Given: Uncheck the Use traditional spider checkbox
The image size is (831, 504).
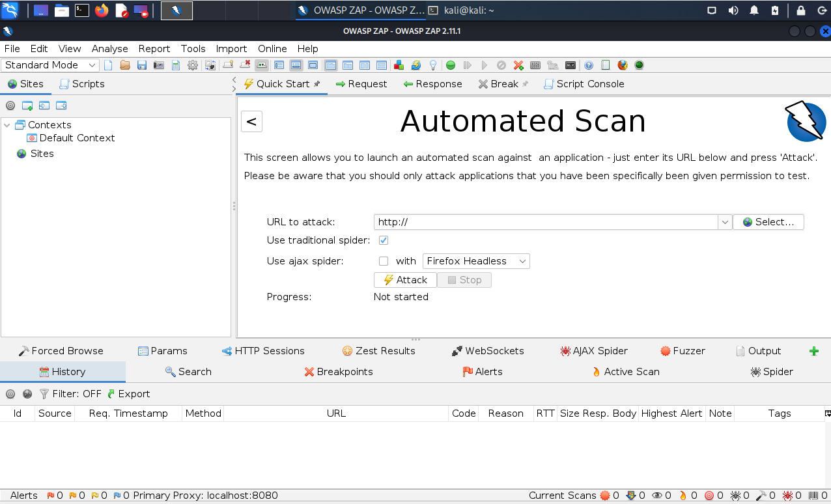Looking at the screenshot, I should (x=384, y=240).
